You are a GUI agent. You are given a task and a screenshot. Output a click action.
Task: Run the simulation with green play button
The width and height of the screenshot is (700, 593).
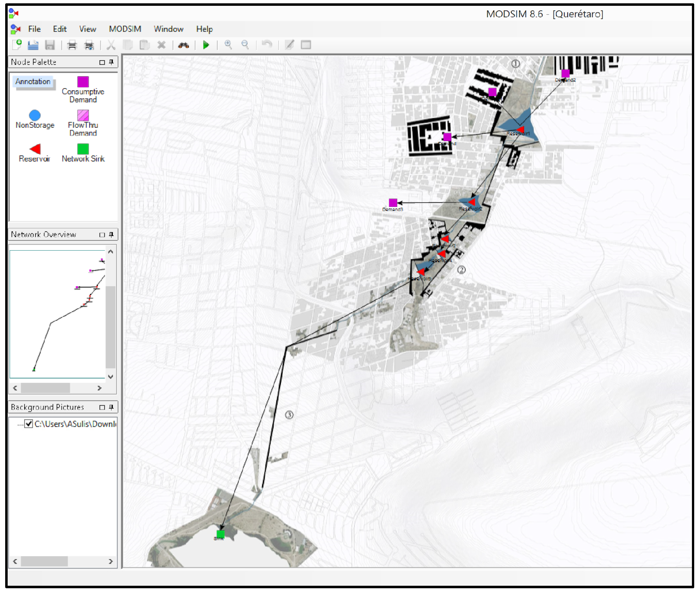point(206,45)
